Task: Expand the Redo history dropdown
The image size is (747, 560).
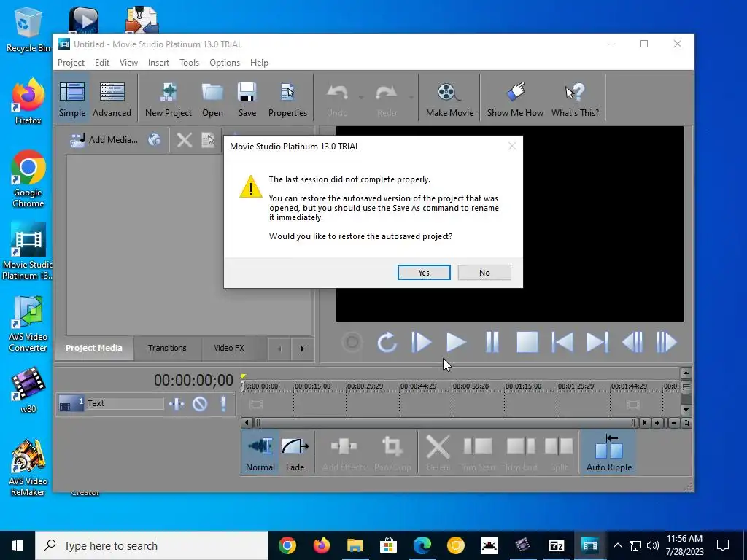Action: [411, 98]
